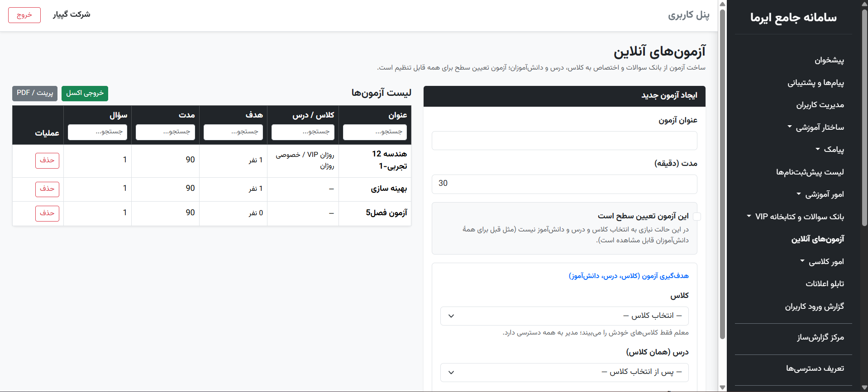Open تعریف دسترسی‌ها in the sidebar
The image size is (868, 392).
[x=815, y=368]
